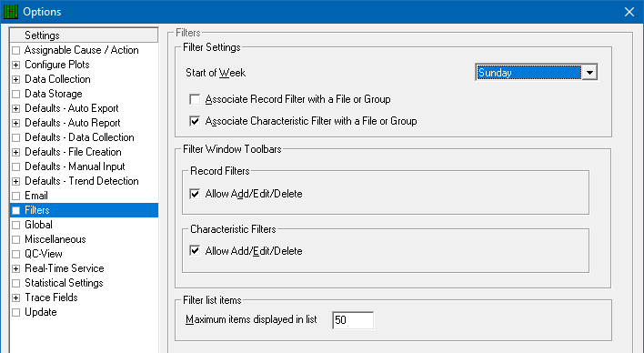Click the Maximum items displayed field

point(353,320)
